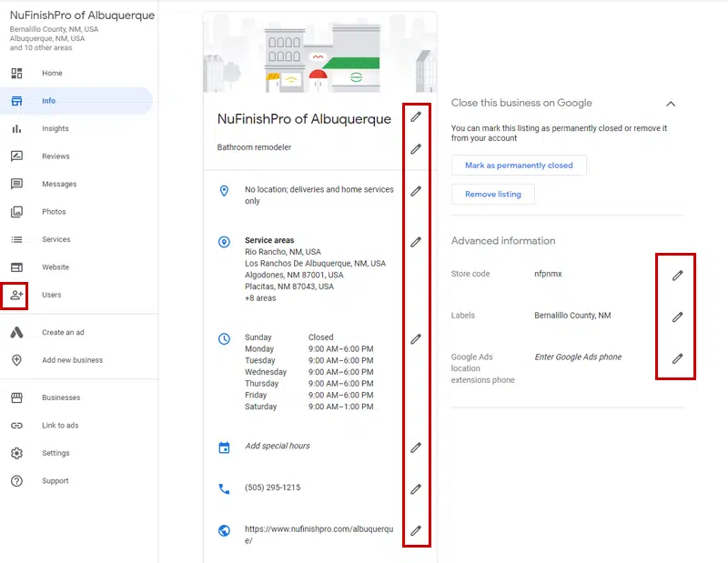Click Rio Rancho, NM, USA service area
The width and height of the screenshot is (728, 563).
pyautogui.click(x=283, y=252)
